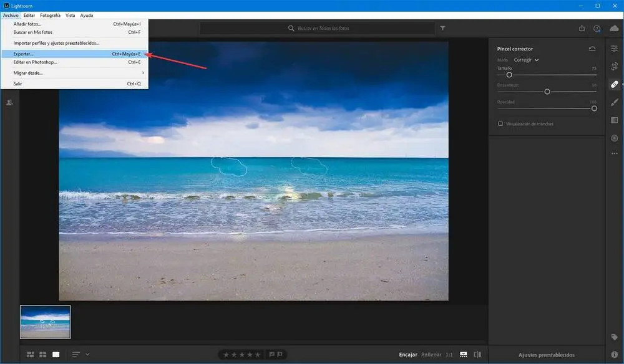This screenshot has height=364, width=624.
Task: Click the cloud sync status icon
Action: 614,28
